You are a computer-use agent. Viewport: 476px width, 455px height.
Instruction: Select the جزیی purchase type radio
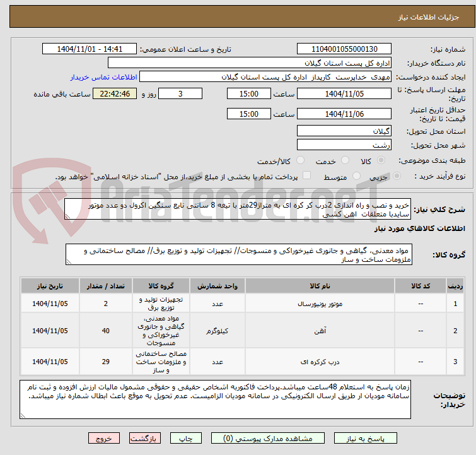397,175
